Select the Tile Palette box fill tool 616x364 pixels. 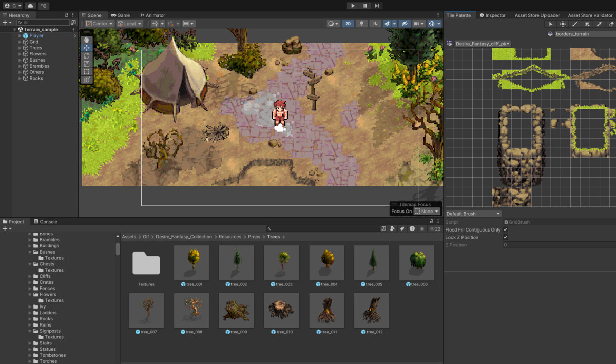587,24
